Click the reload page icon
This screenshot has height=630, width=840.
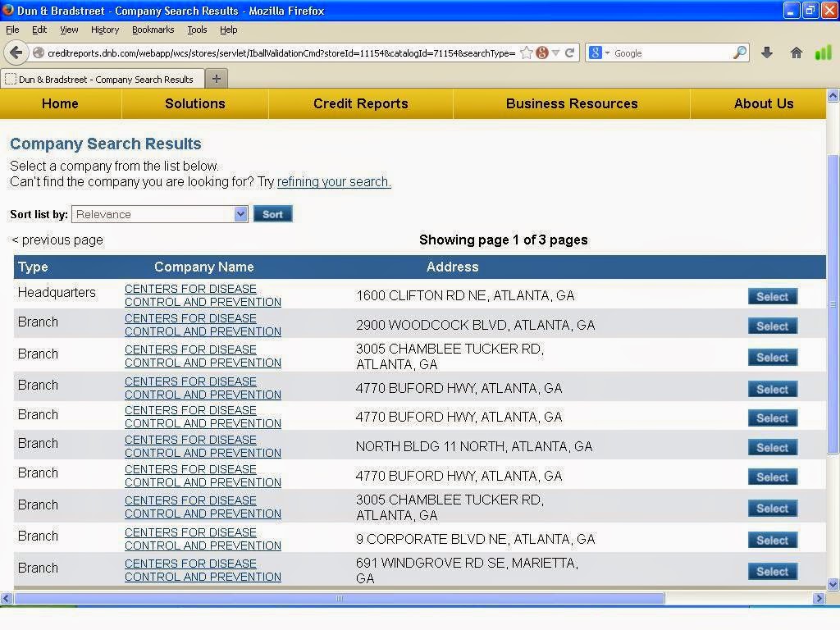click(x=569, y=52)
